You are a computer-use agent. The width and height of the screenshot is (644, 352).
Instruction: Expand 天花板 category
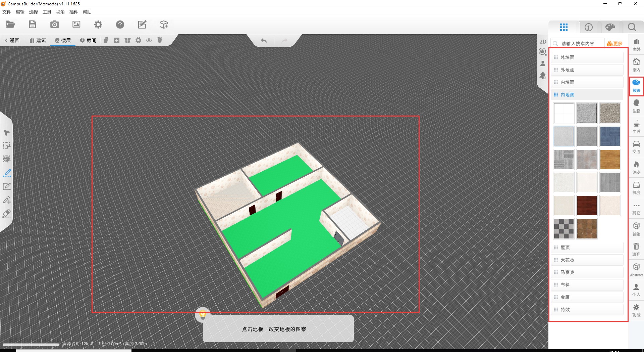(x=587, y=260)
